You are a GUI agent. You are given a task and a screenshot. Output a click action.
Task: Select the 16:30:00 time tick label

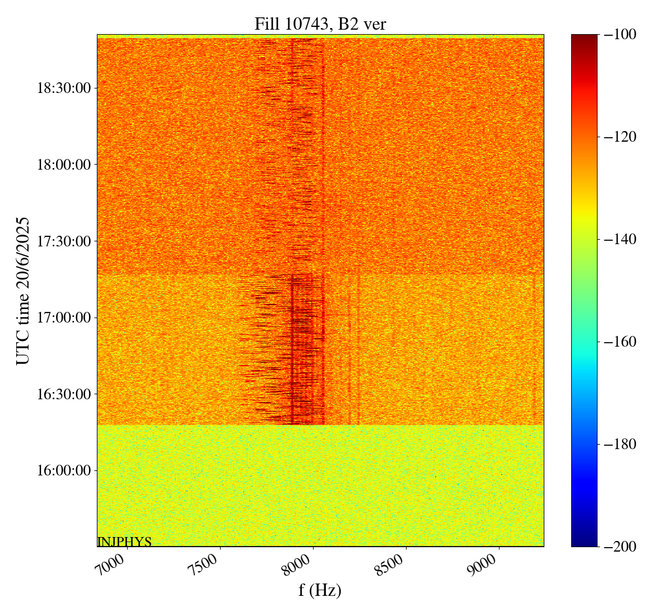(63, 394)
